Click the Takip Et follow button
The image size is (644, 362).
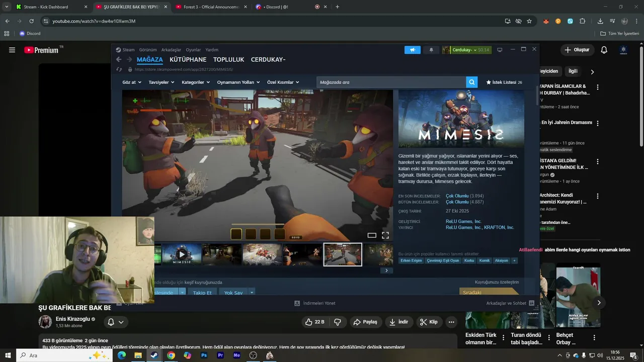coord(202,292)
